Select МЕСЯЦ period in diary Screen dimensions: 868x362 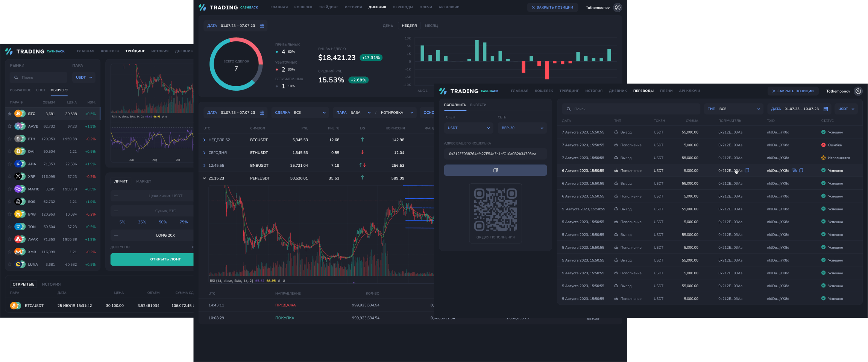[431, 26]
